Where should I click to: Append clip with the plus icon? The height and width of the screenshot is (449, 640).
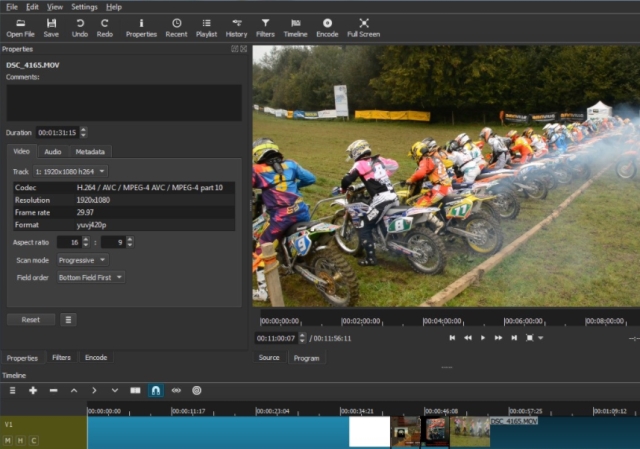point(33,391)
